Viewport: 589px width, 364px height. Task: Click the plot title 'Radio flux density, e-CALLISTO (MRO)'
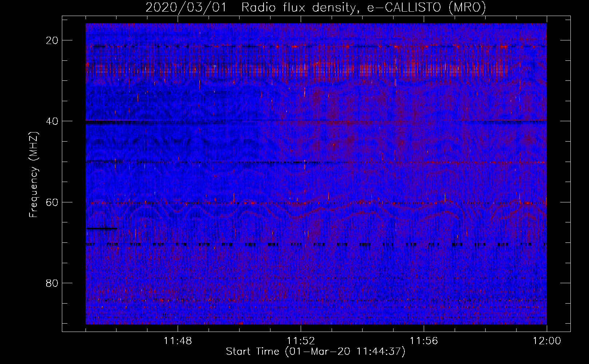tap(363, 7)
